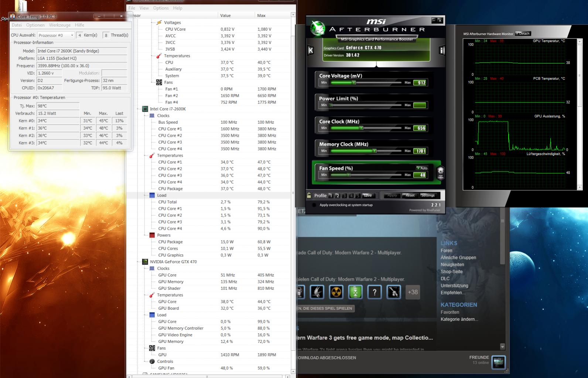Image resolution: width=588 pixels, height=378 pixels.
Task: Click the Steam page scrollbar down arrow
Action: 502,347
